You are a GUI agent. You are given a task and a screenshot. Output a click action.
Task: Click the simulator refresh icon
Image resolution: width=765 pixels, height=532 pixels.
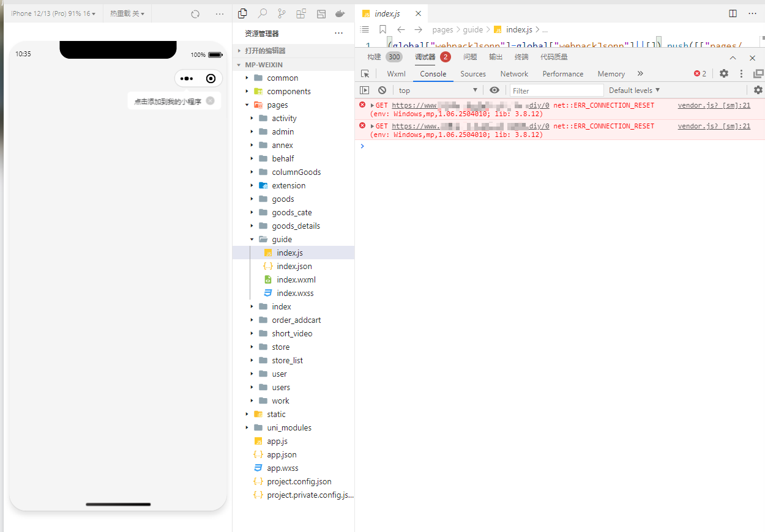coord(195,13)
